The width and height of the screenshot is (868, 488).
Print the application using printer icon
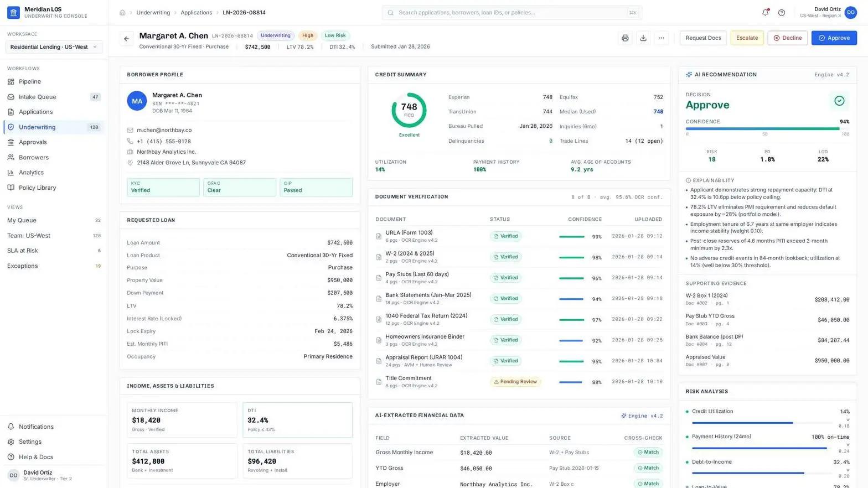[625, 38]
